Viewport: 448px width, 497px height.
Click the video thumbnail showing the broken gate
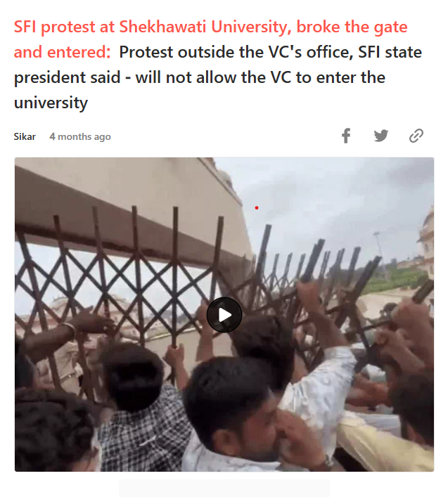point(224,314)
